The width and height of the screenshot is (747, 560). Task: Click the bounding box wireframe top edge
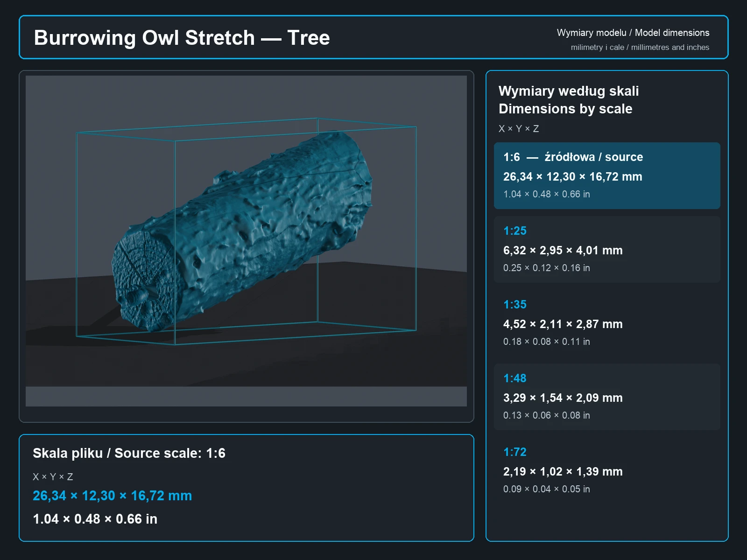197,126
